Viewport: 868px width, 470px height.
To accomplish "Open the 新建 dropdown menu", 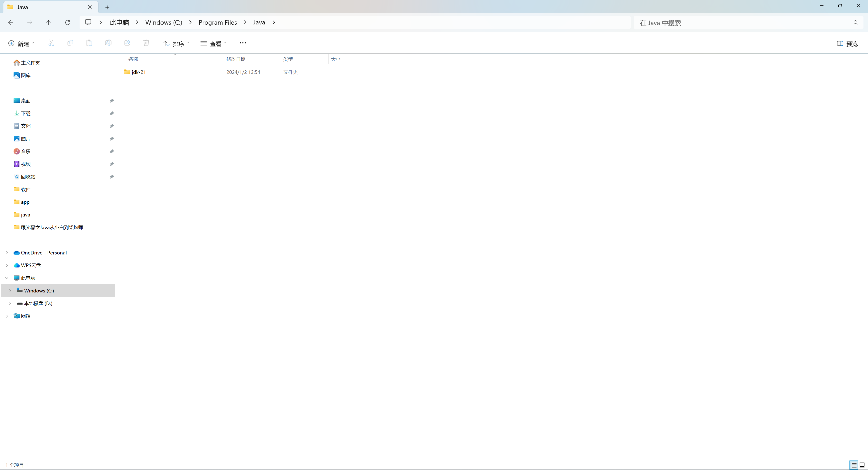I will [x=21, y=43].
